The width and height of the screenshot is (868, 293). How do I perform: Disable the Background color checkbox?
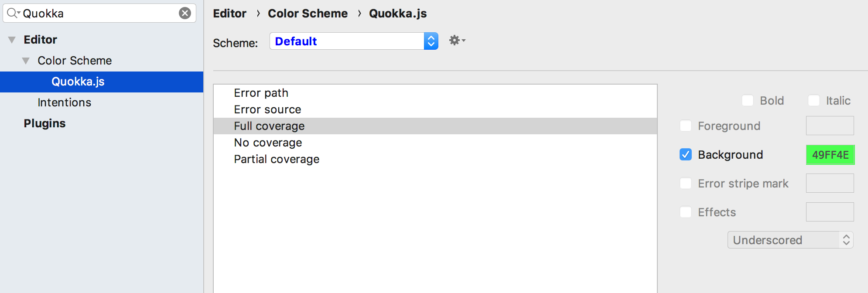tap(686, 155)
